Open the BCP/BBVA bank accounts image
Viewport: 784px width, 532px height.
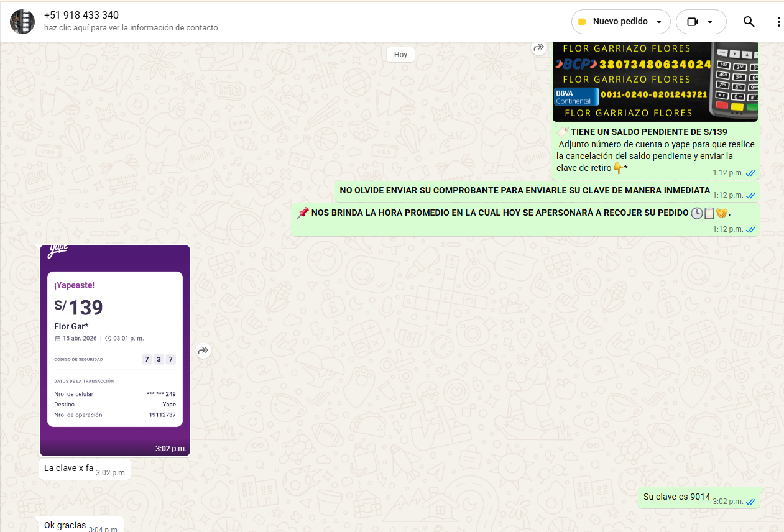coord(655,81)
